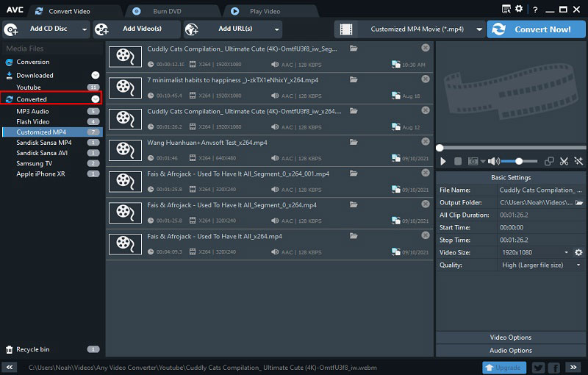Viewport: 588px width, 375px height.
Task: Edit the File Name field
Action: point(541,190)
